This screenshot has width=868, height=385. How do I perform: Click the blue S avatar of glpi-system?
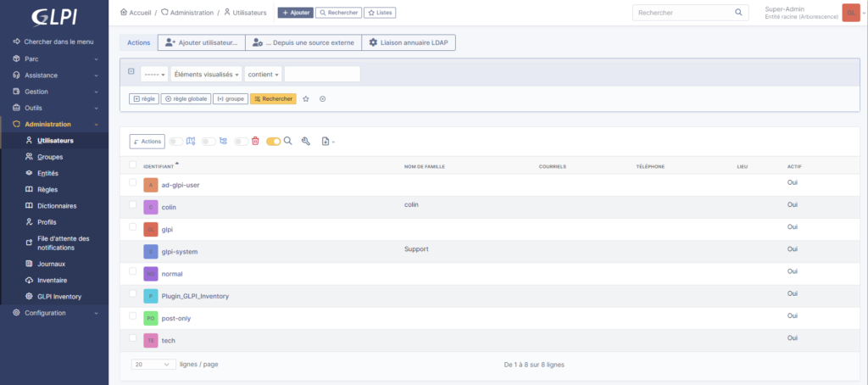coord(151,252)
